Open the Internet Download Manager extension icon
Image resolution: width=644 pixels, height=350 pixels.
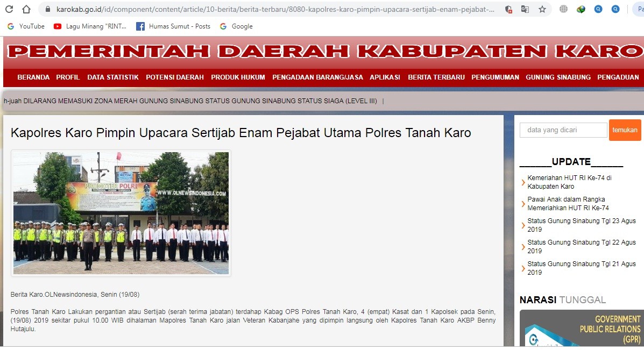point(581,9)
